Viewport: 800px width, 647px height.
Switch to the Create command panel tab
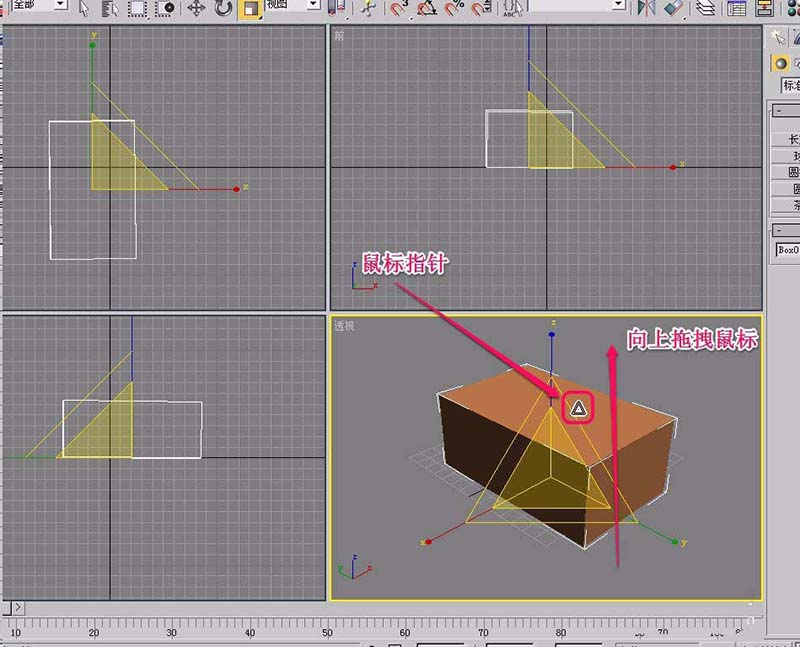778,37
